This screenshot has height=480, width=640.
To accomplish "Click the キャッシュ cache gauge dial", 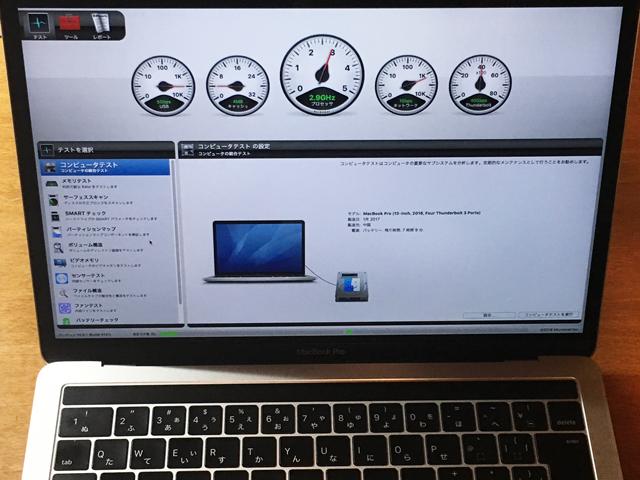I will (238, 86).
